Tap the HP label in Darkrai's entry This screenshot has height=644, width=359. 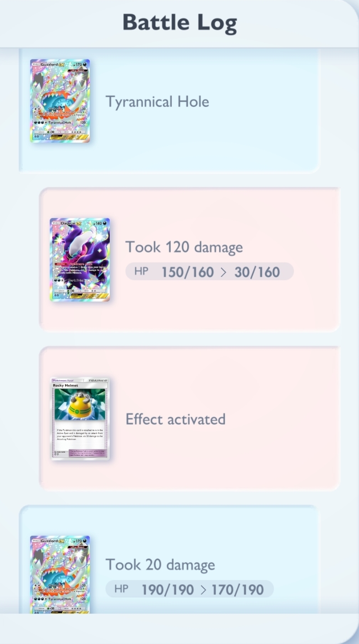pos(141,271)
